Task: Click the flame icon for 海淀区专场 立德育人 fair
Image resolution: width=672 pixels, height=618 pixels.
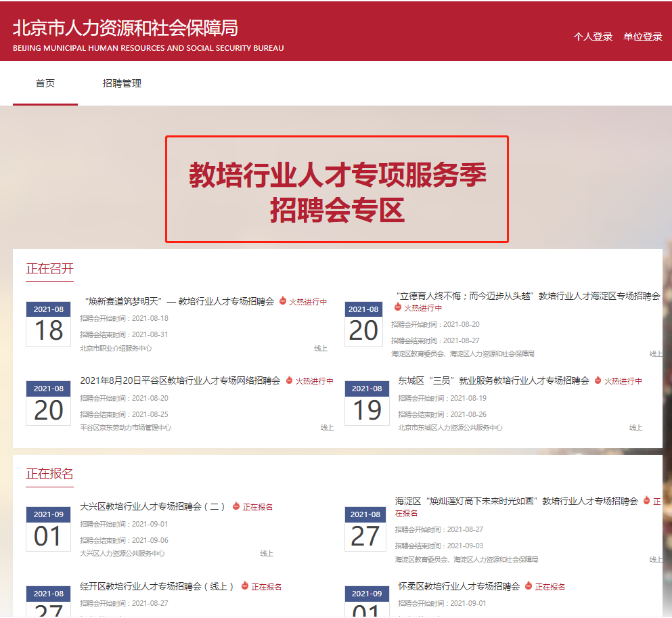Action: click(x=398, y=307)
